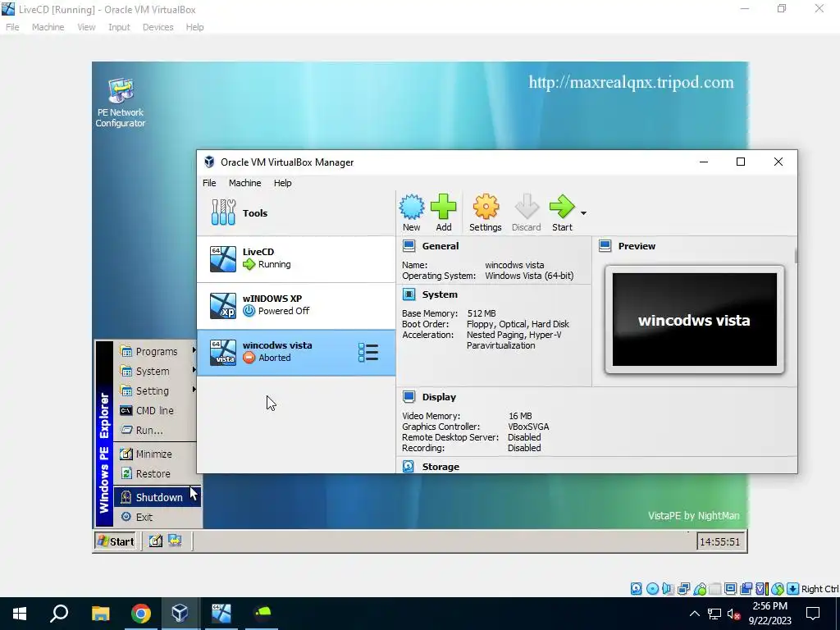Open CMD line from the Start menu

(x=156, y=411)
